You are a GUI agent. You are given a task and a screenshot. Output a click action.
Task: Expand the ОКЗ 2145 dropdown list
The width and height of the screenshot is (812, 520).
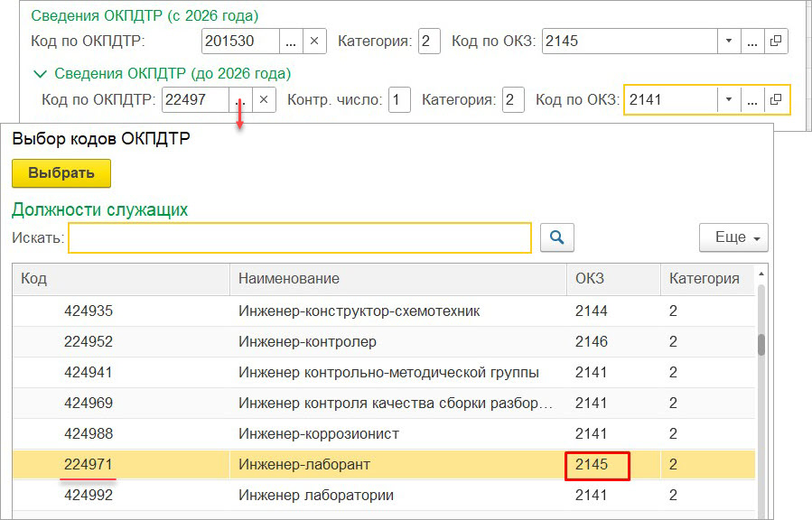[728, 42]
